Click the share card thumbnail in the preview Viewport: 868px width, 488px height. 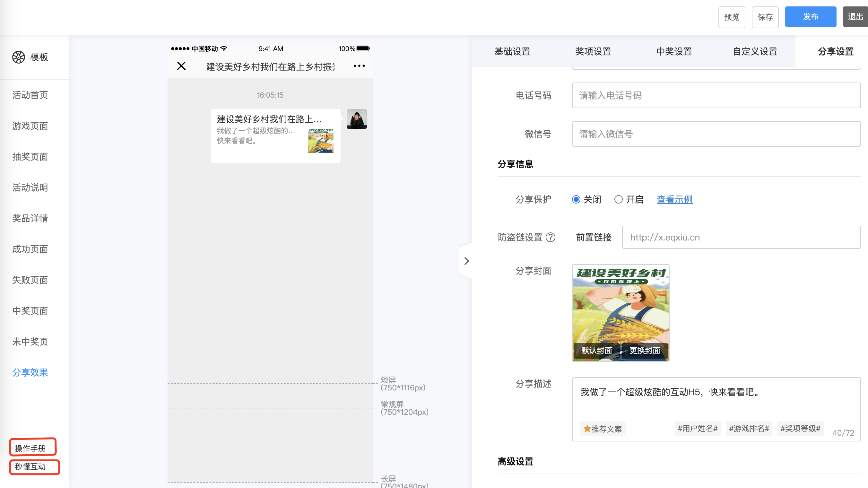tap(320, 141)
